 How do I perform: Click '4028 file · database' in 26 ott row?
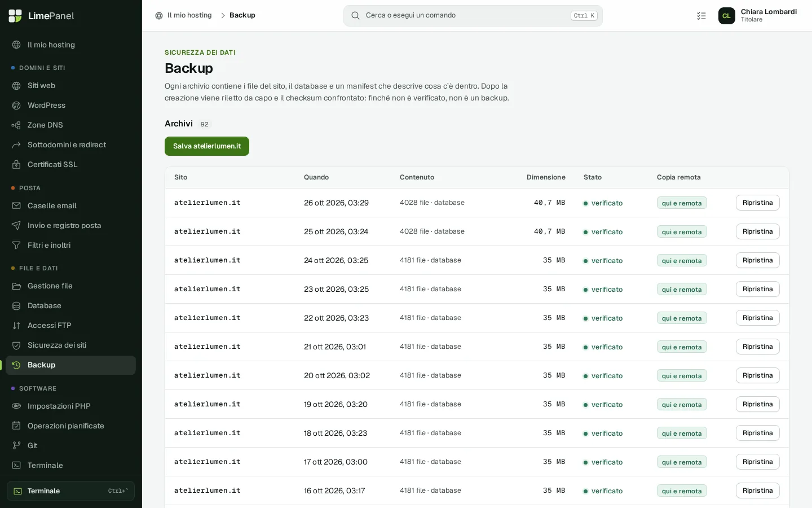coord(432,203)
